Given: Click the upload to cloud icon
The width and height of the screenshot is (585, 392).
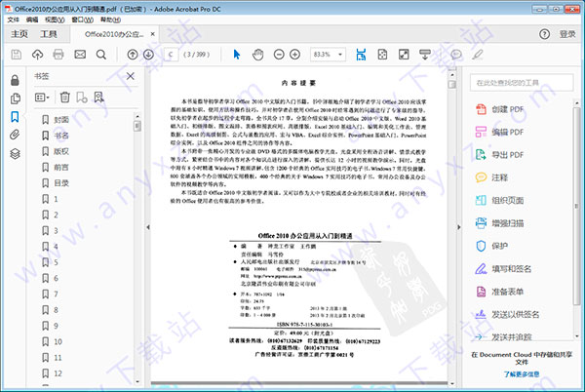Looking at the screenshot, I should (37, 55).
